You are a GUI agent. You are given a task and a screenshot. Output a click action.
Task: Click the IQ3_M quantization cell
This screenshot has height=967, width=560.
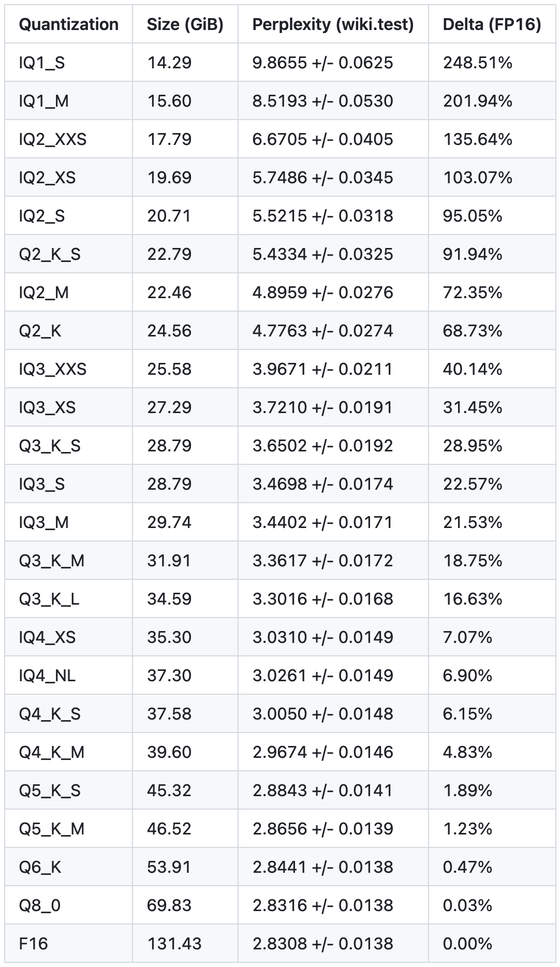tap(43, 522)
